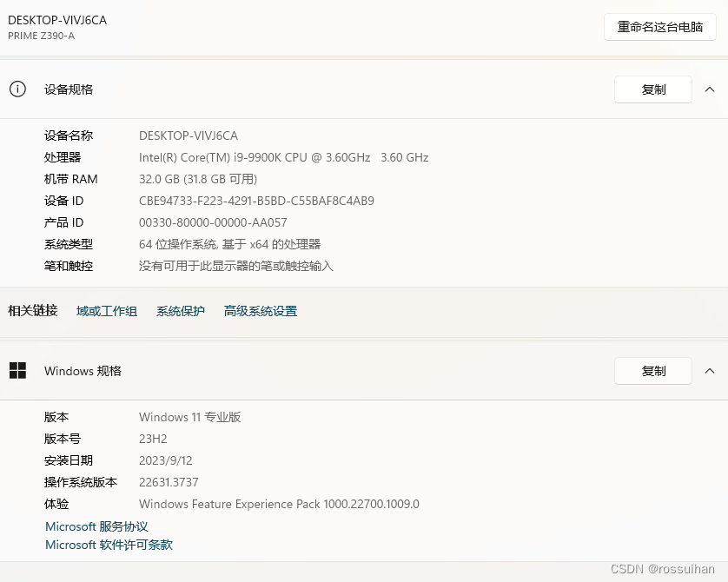Click the 处理器 i9-9900K description

click(283, 157)
